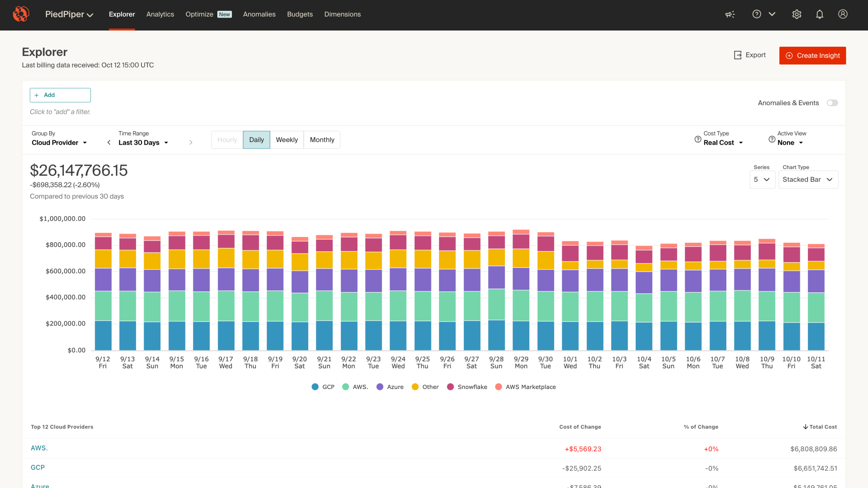Click the Active View help icon
Screen dimensions: 868x488
tap(772, 139)
